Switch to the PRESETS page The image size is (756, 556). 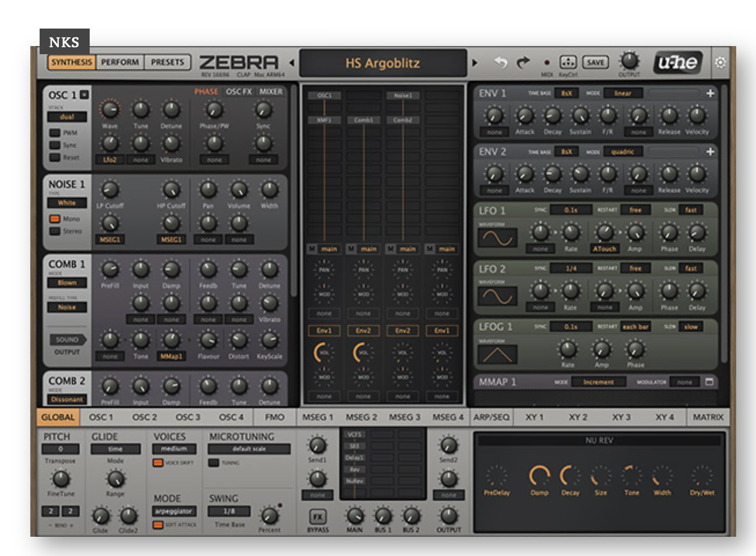click(x=167, y=62)
